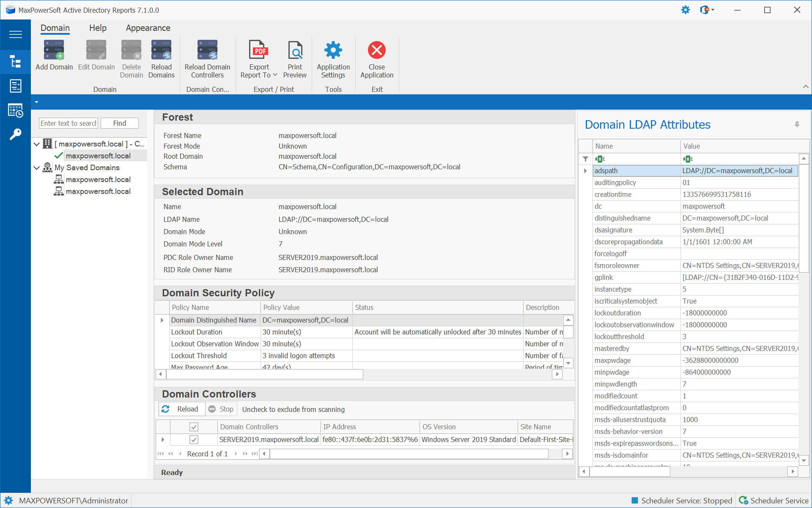Click the Reload Domains icon
The image size is (812, 508).
click(162, 51)
